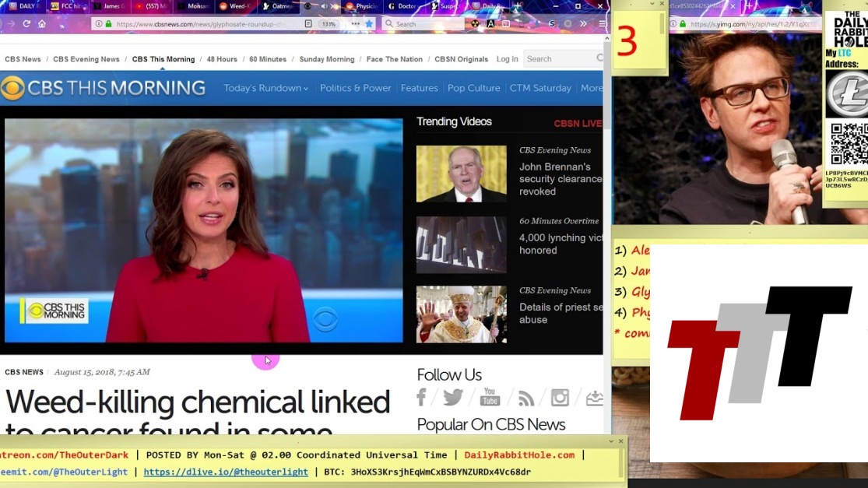Toggle reader view icon in address bar

pyautogui.click(x=308, y=24)
